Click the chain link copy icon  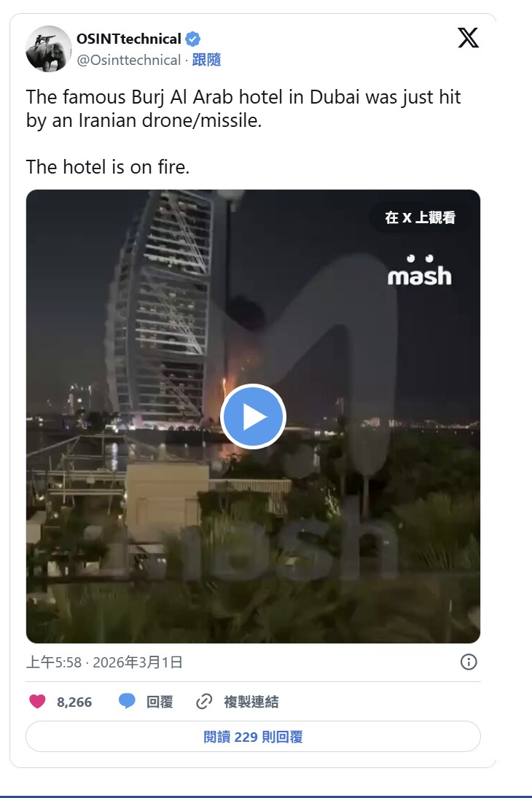coord(204,701)
